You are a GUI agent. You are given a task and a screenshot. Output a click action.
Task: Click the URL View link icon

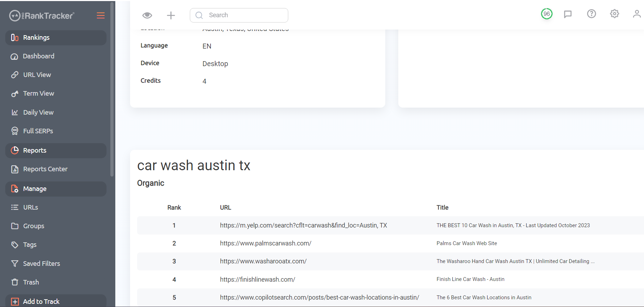point(15,75)
